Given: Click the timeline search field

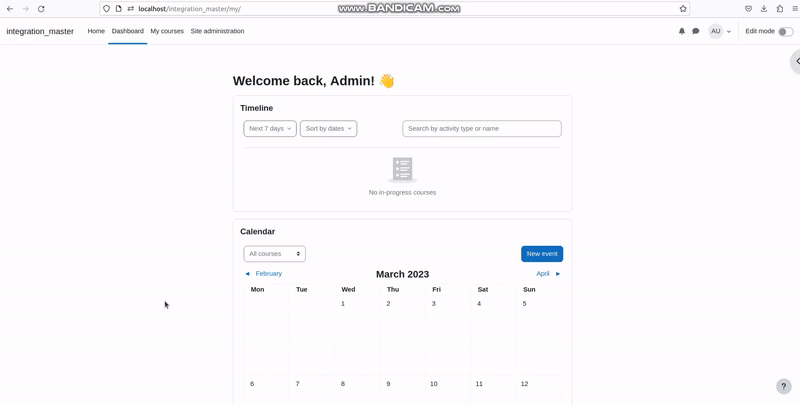Looking at the screenshot, I should coord(482,129).
